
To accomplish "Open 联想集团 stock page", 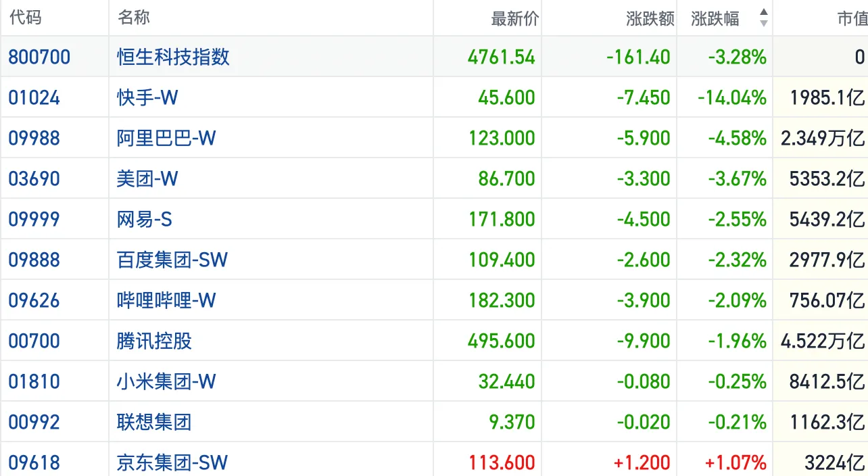I will (154, 422).
